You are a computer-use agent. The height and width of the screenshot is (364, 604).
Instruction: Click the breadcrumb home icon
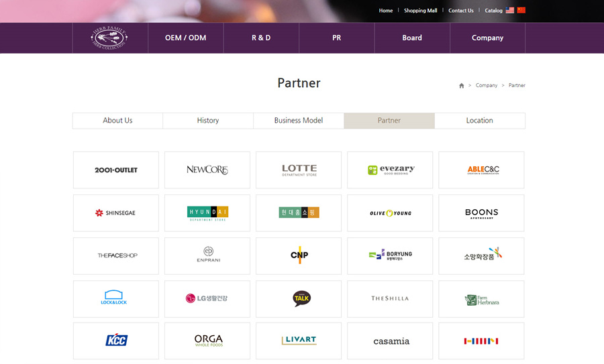pyautogui.click(x=462, y=85)
